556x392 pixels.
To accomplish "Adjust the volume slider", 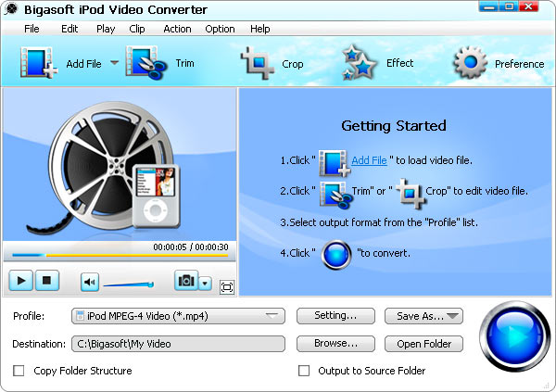I will click(129, 285).
